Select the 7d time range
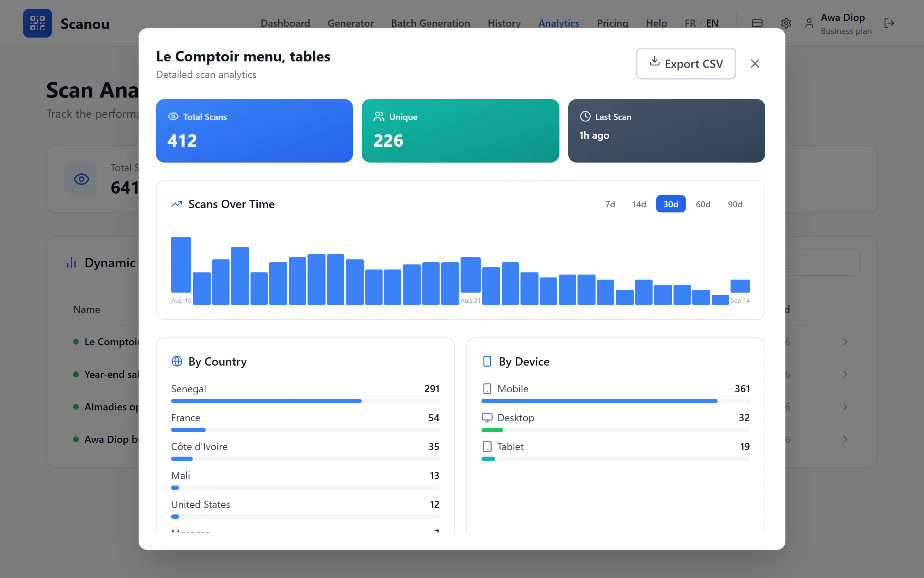This screenshot has width=924, height=578. click(x=610, y=204)
